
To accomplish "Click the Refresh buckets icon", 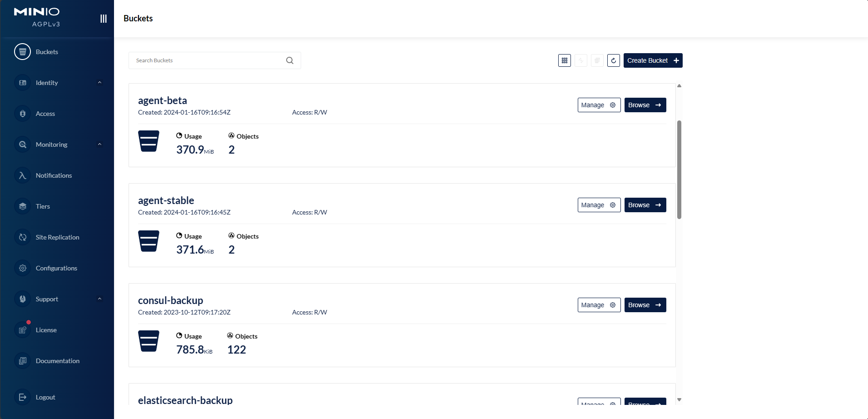I will (x=613, y=60).
